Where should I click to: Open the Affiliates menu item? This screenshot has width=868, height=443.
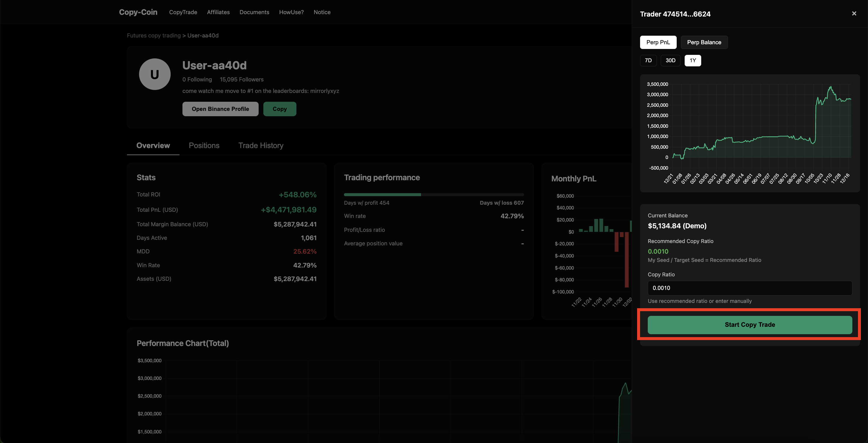(218, 12)
